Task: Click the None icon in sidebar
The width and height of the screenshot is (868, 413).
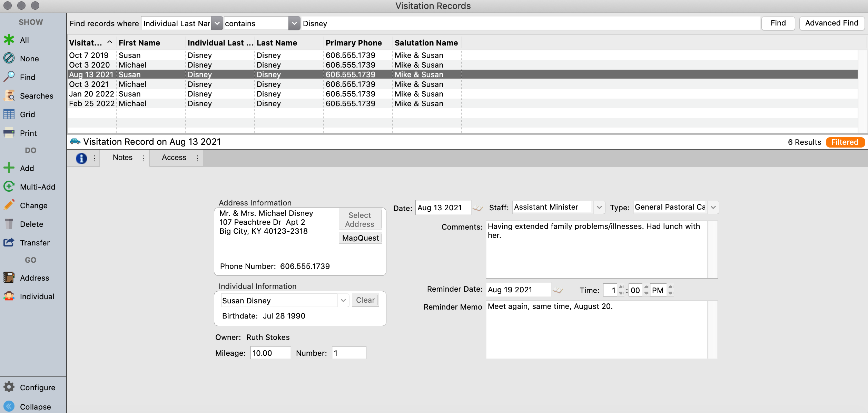Action: [9, 58]
